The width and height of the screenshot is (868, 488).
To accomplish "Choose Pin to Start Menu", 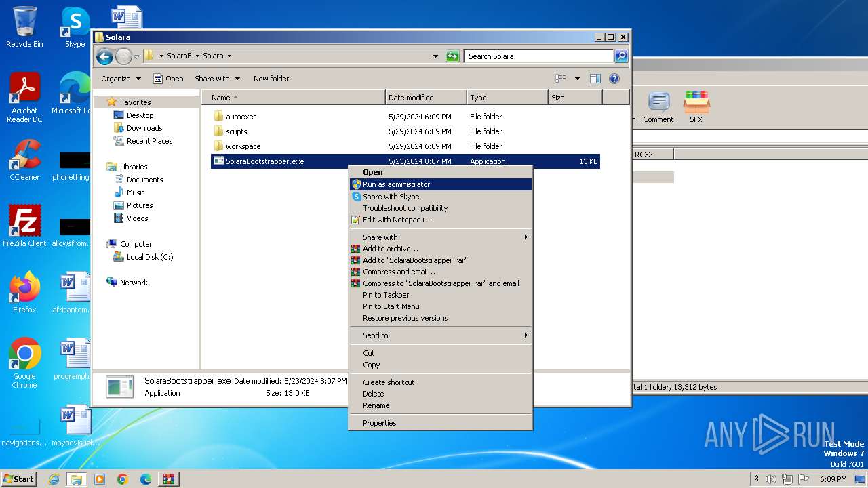I will click(440, 306).
